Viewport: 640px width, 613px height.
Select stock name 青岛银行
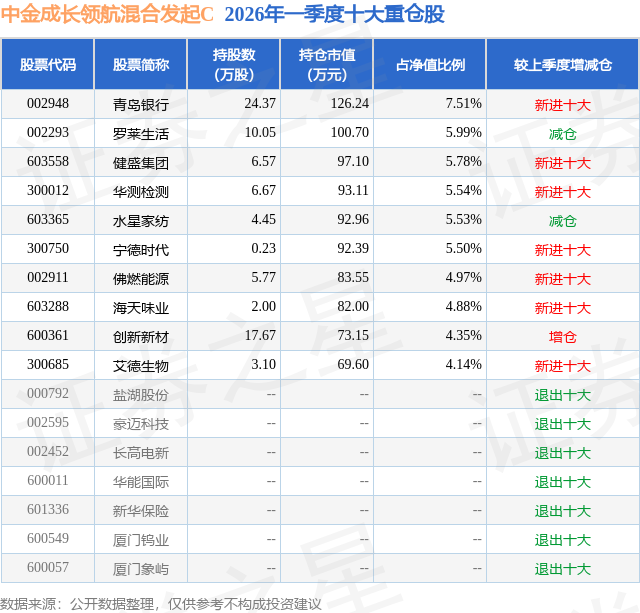point(141,105)
